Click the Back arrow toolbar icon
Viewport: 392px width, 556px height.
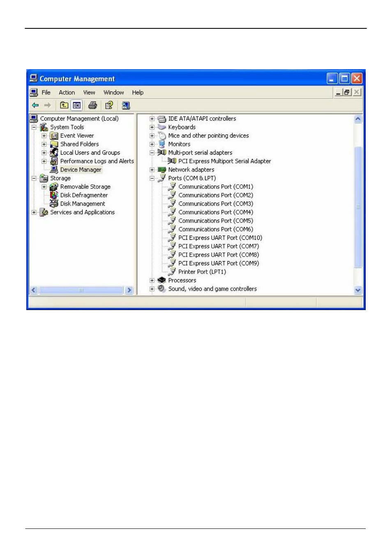[x=35, y=105]
